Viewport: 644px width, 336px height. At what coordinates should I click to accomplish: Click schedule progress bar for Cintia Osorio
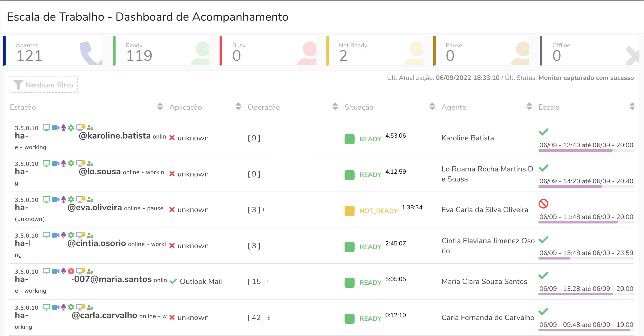[586, 258]
